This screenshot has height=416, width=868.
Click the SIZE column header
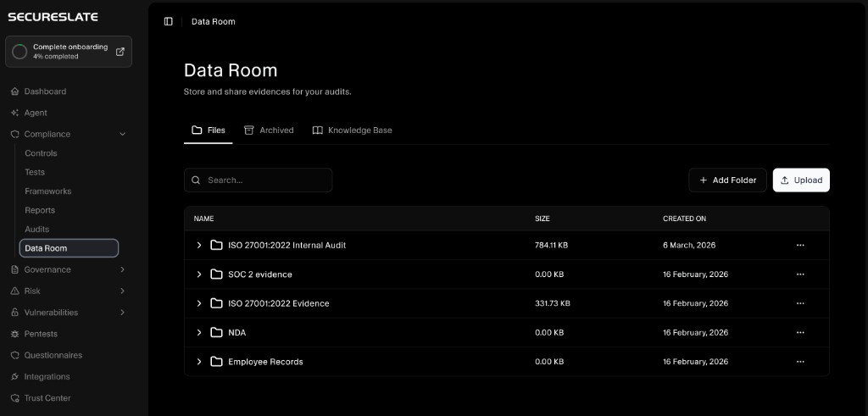[542, 219]
